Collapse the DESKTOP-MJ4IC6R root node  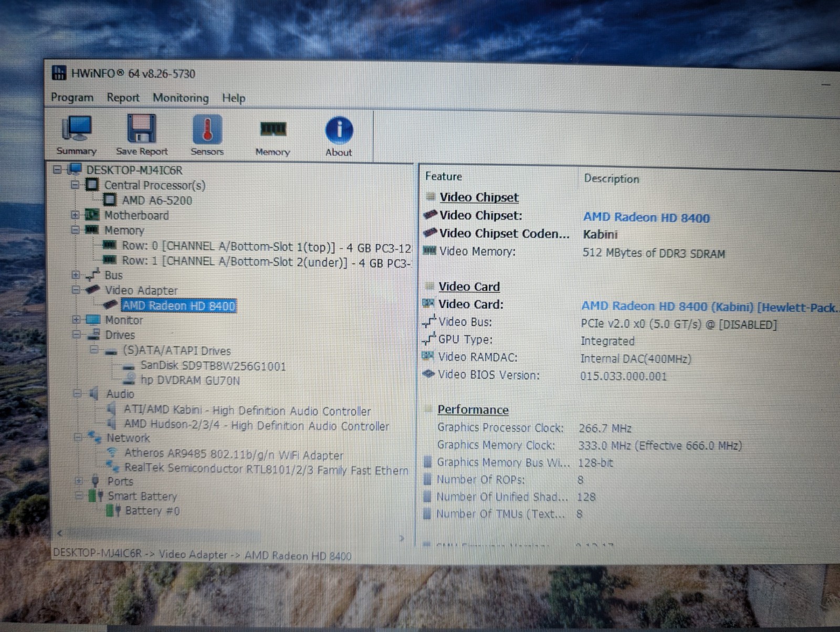coord(58,170)
